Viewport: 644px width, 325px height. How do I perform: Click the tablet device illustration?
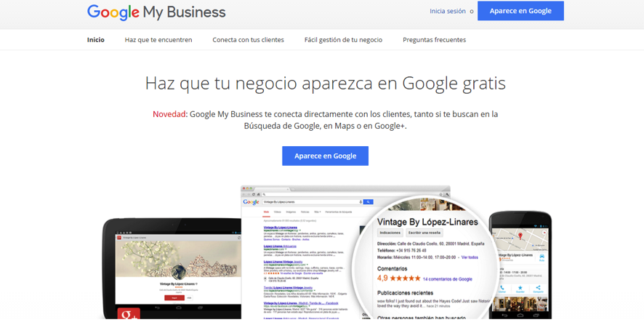coord(172,269)
